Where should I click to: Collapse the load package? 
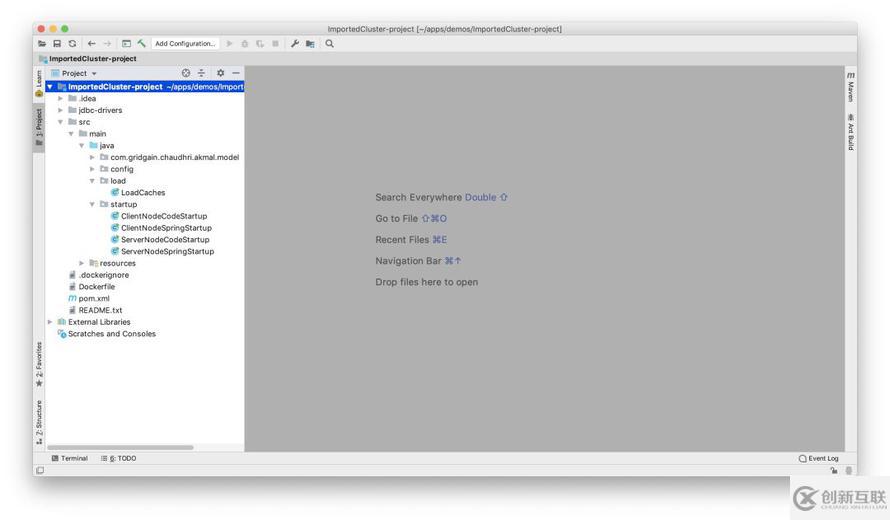[92, 181]
